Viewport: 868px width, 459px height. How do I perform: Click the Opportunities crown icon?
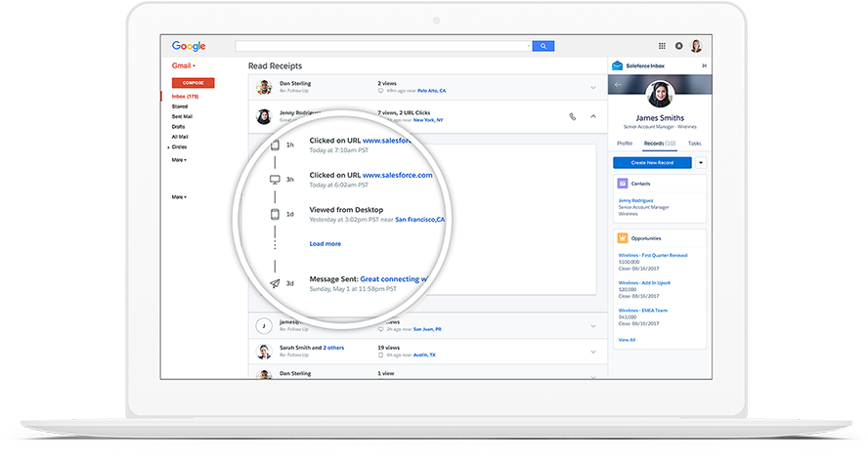pyautogui.click(x=623, y=238)
